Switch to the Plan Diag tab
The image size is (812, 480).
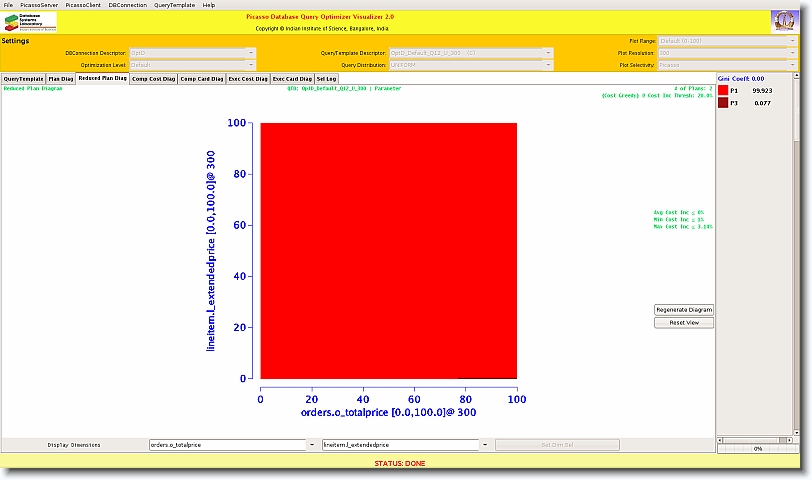pos(61,78)
